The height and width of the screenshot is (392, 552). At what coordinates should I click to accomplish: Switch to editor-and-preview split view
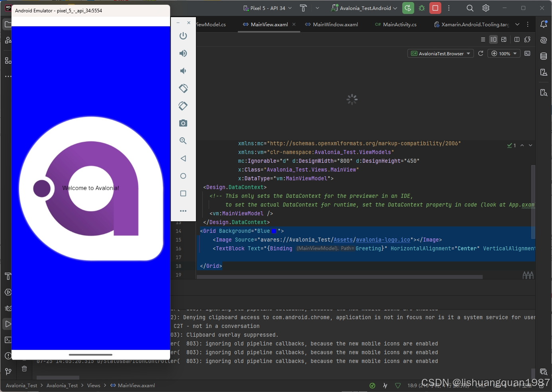coord(493,39)
